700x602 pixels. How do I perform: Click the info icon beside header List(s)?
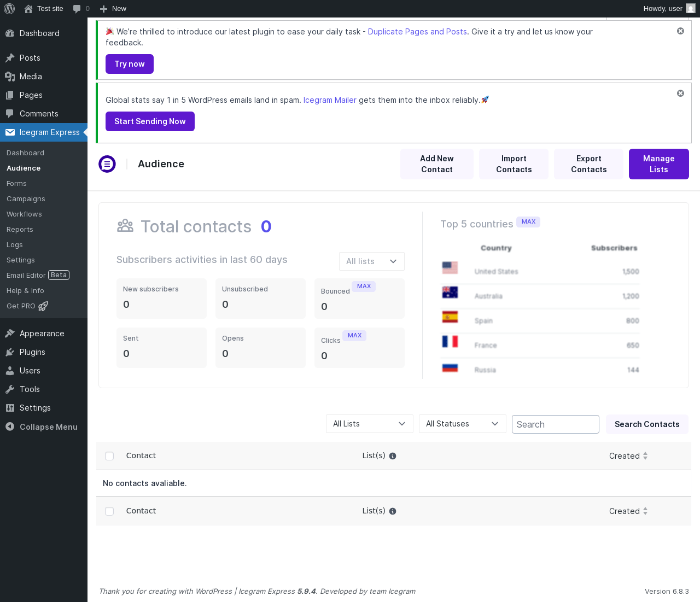(x=393, y=456)
